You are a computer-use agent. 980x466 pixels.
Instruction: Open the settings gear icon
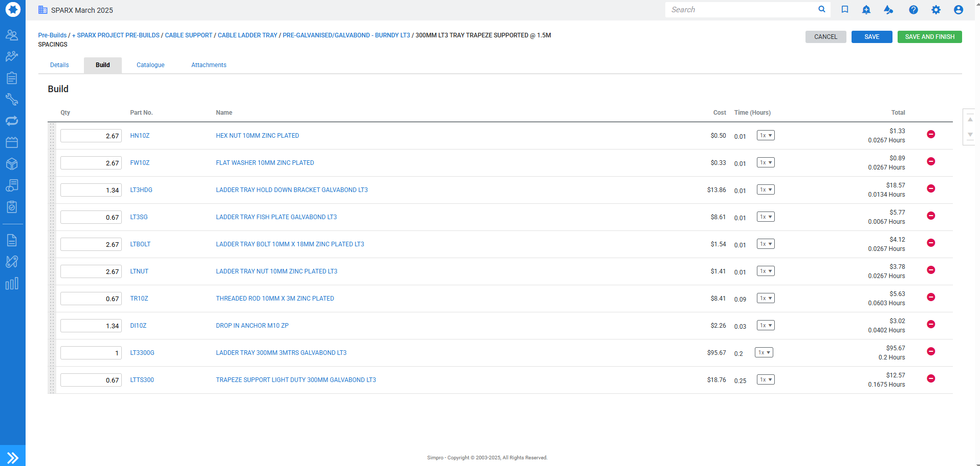pos(935,10)
